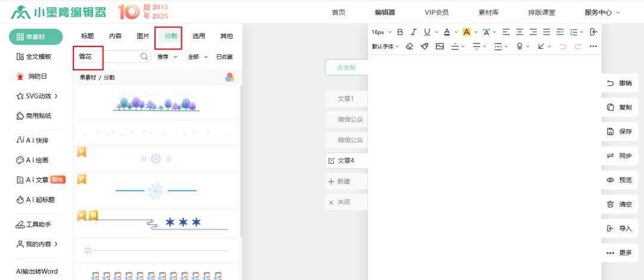Center-align the text
Image resolution: width=644 pixels, height=280 pixels.
point(519,32)
